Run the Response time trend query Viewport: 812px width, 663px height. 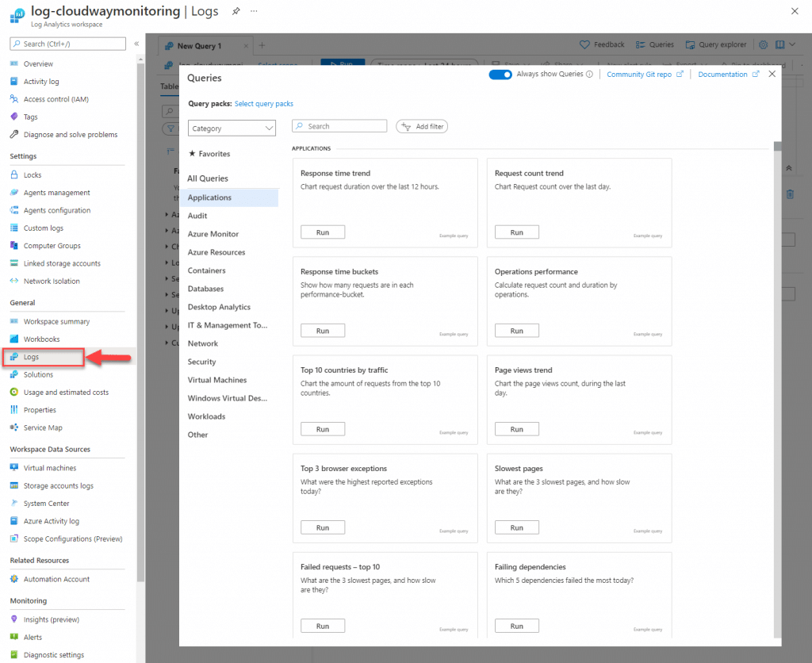[323, 232]
